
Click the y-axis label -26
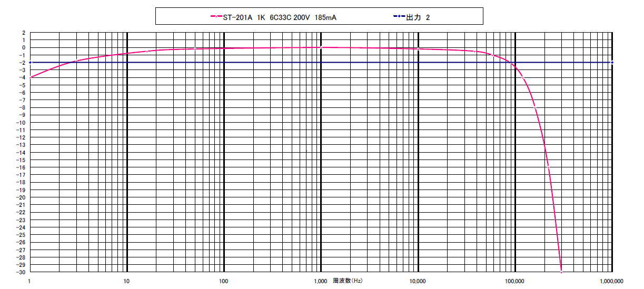click(x=21, y=243)
